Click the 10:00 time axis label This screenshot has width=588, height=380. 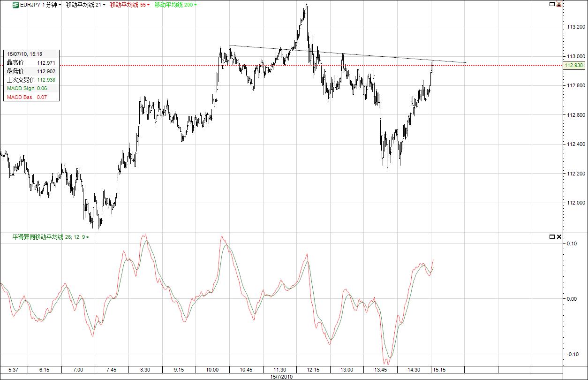click(x=212, y=370)
